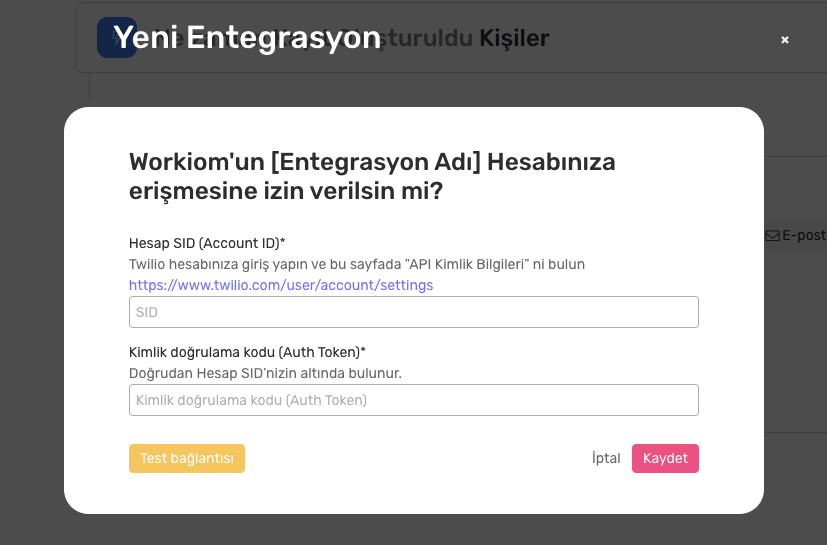
Task: Click the Test bağlantısı button
Action: pos(187,458)
